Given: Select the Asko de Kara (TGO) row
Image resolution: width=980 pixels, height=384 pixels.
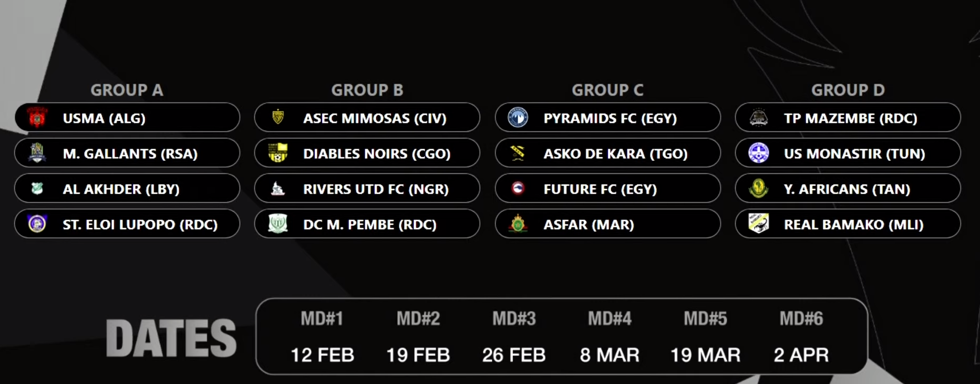Looking at the screenshot, I should (x=608, y=153).
